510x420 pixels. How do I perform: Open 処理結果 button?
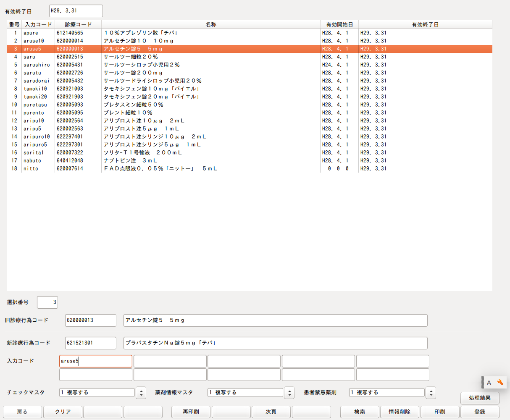coord(480,398)
